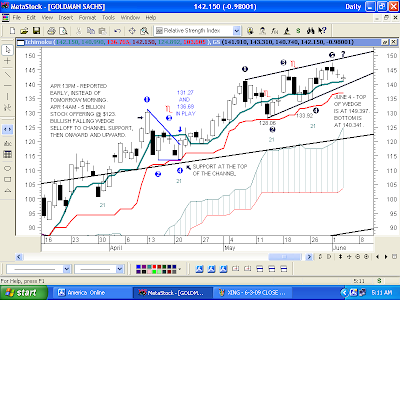Open the Relative Strength Index indicator dropdown
The image size is (400, 400).
point(236,31)
